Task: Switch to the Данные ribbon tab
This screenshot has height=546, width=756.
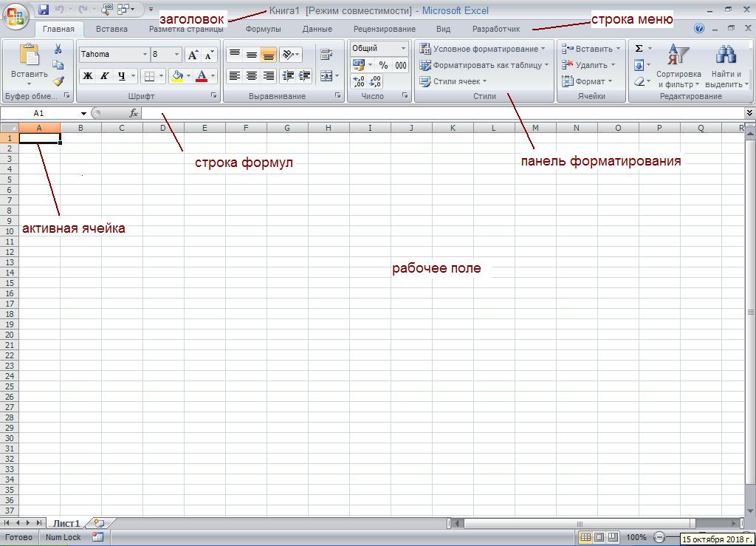Action: tap(317, 29)
